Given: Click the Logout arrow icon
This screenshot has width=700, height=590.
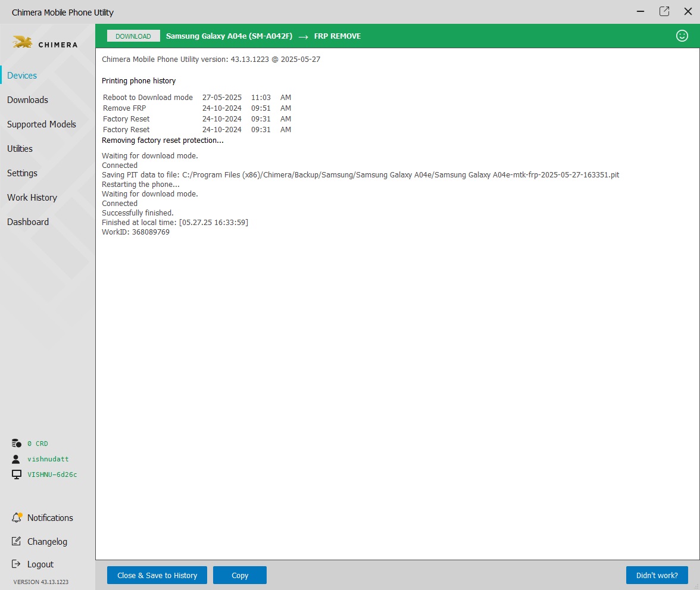Looking at the screenshot, I should coord(16,564).
